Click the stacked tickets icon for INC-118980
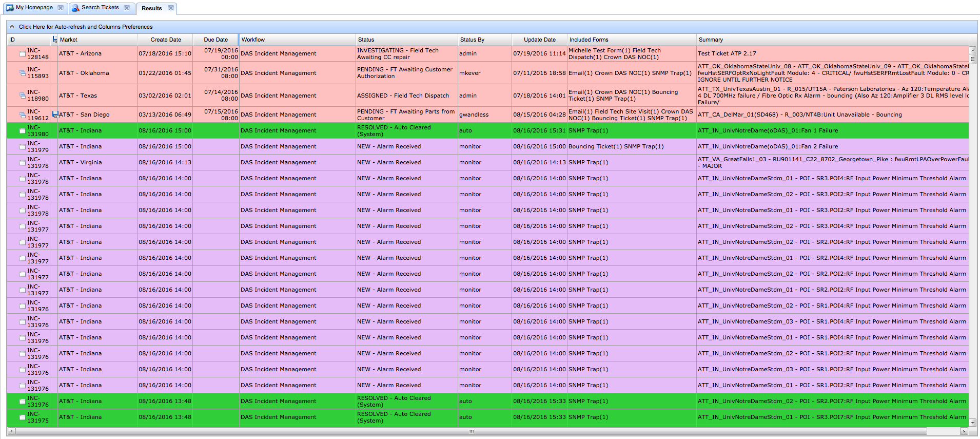The width and height of the screenshot is (980, 439). 22,96
